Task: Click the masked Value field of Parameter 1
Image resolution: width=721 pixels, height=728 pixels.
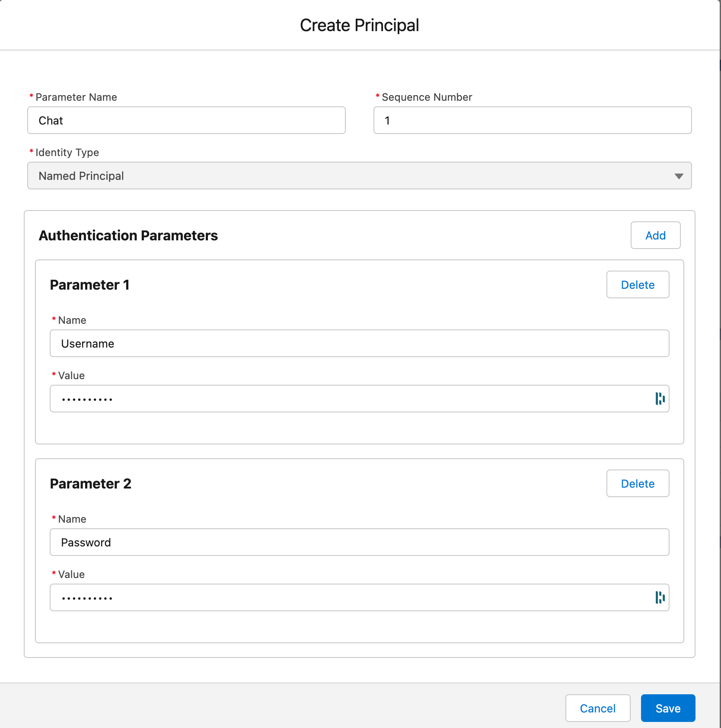Action: click(346, 399)
